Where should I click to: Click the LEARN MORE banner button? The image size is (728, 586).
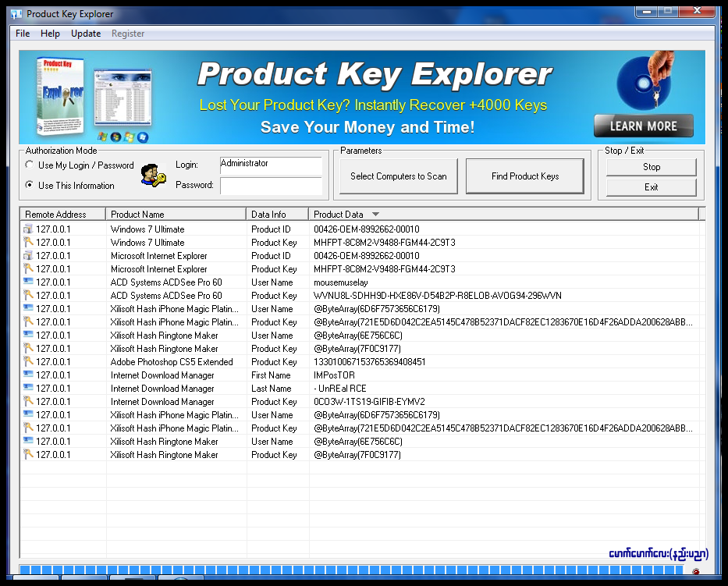point(644,126)
